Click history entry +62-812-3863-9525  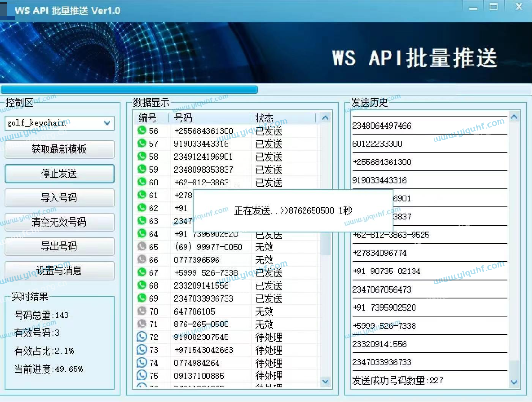[391, 235]
